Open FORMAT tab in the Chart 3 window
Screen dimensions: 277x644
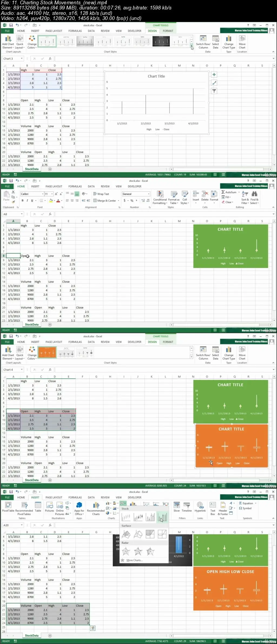pos(168,31)
